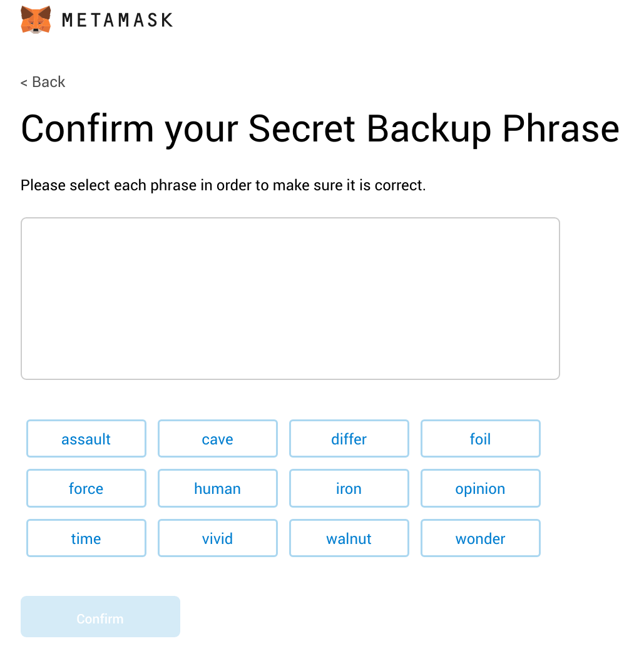Select the word "walnut"
644x651 pixels.
pyautogui.click(x=349, y=538)
